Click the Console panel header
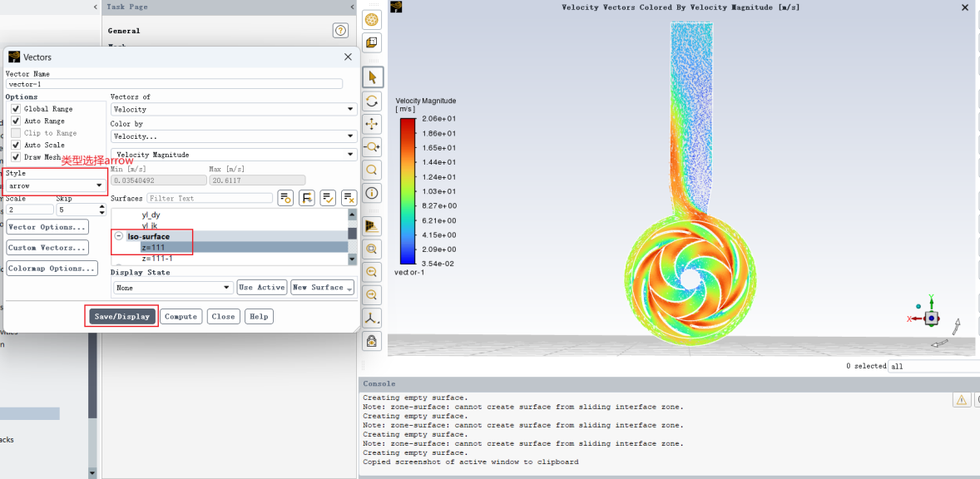 point(670,383)
